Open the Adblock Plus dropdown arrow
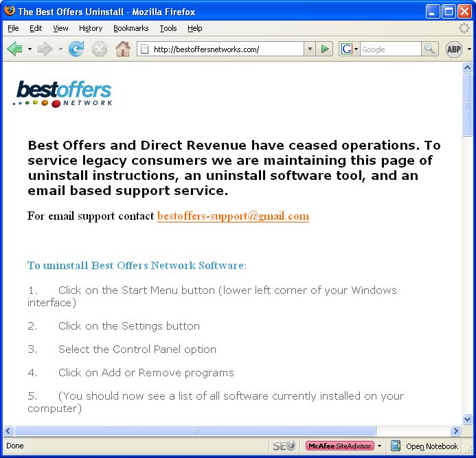Viewport: 476px width, 458px height. pos(469,49)
